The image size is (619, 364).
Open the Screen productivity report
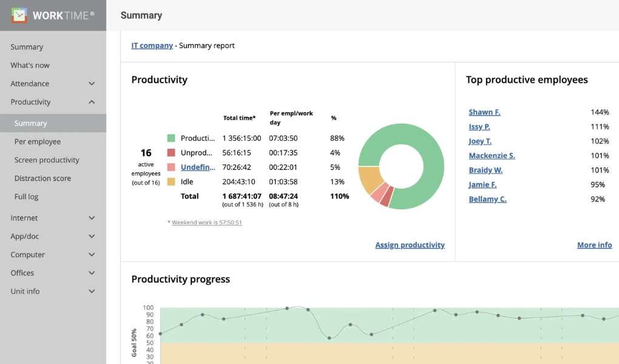[x=47, y=160]
